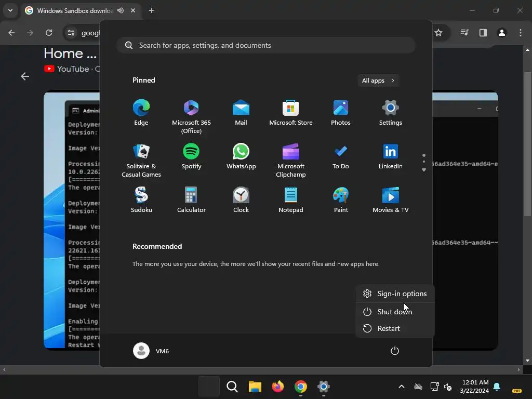Select Shut down from power menu
The width and height of the screenshot is (532, 399).
click(x=395, y=312)
